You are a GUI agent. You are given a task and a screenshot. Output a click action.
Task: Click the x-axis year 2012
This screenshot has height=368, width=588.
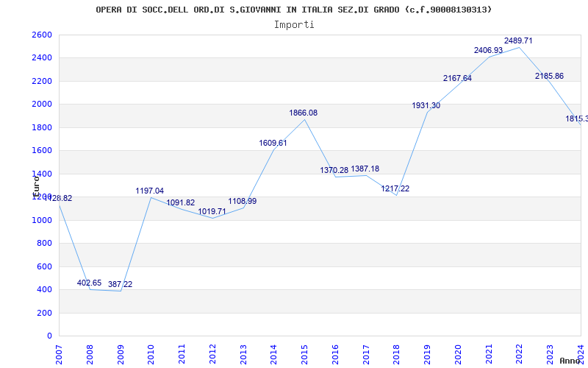click(212, 354)
